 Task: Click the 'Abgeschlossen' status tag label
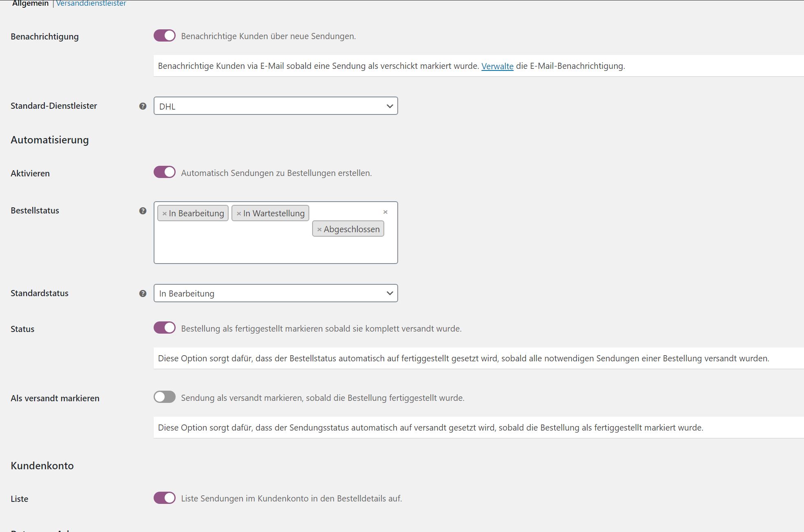(352, 229)
